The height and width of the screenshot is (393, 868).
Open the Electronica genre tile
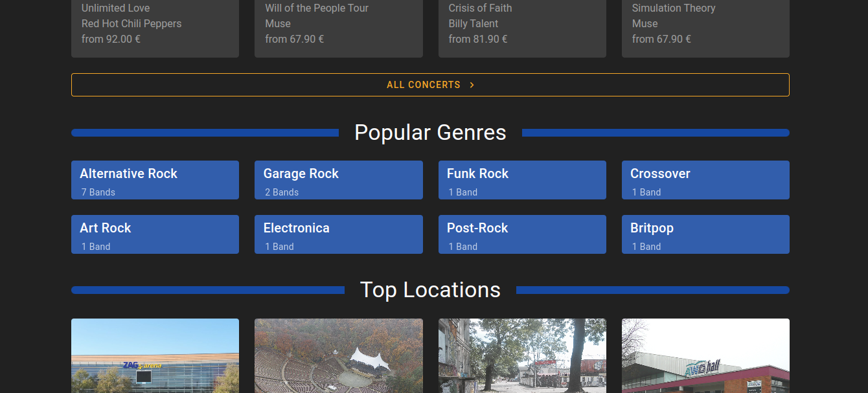coord(338,234)
